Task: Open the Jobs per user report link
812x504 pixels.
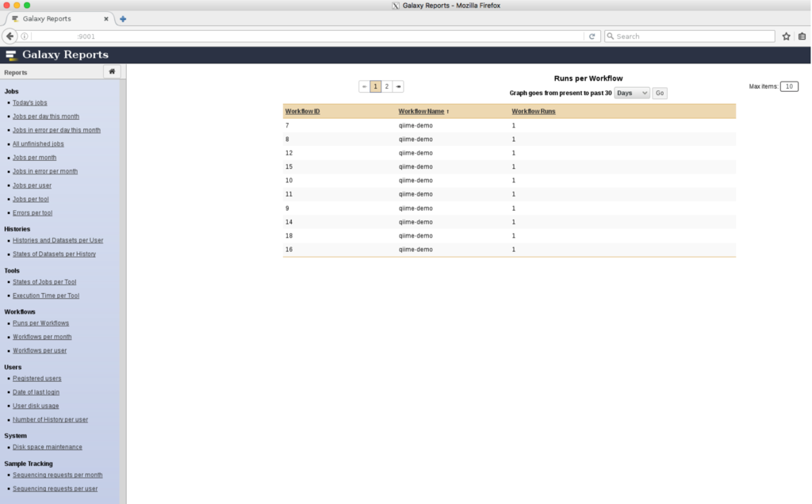Action: [x=32, y=185]
